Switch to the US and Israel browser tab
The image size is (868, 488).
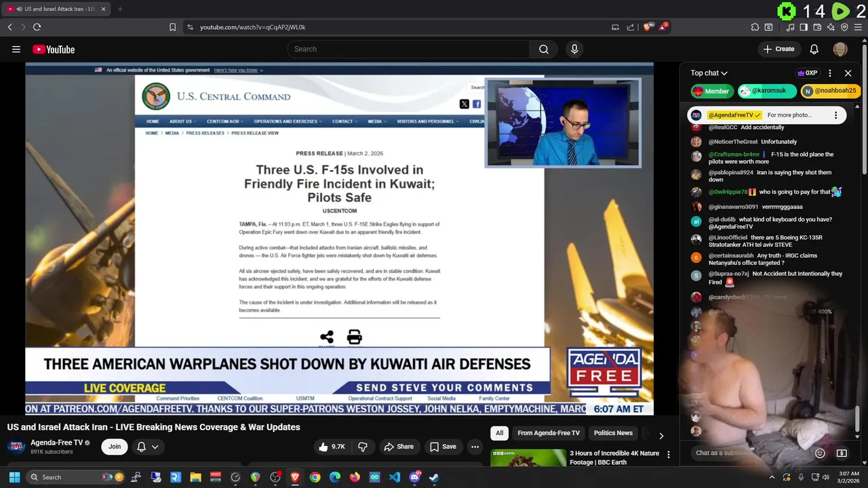(56, 9)
